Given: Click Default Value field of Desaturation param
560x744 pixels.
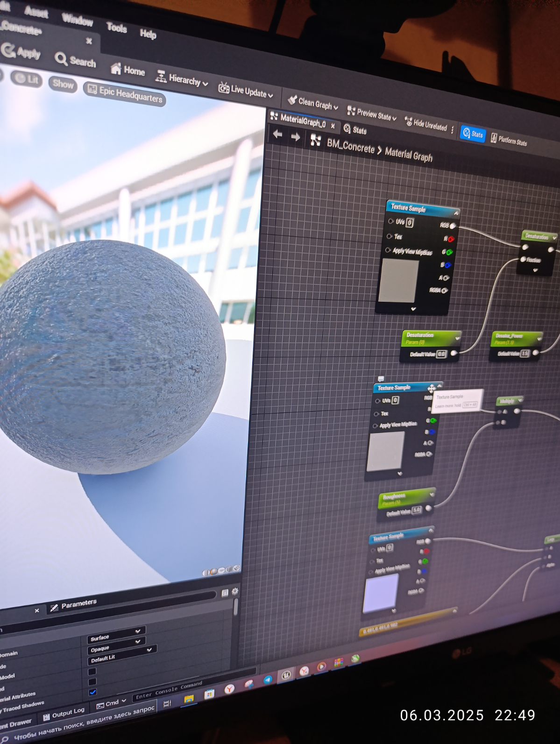Looking at the screenshot, I should [x=441, y=354].
